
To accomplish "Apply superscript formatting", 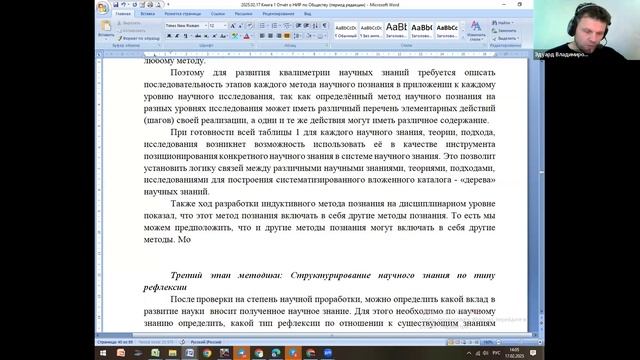I will coord(214,36).
